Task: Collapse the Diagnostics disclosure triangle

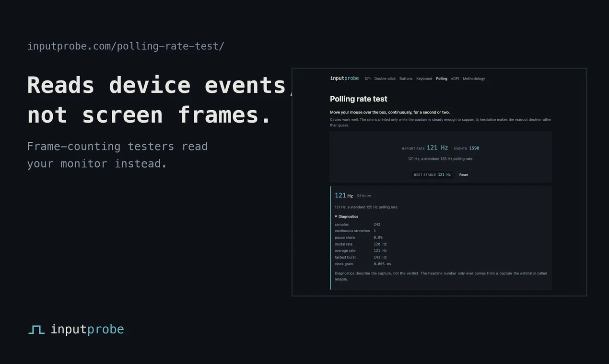Action: coord(336,216)
